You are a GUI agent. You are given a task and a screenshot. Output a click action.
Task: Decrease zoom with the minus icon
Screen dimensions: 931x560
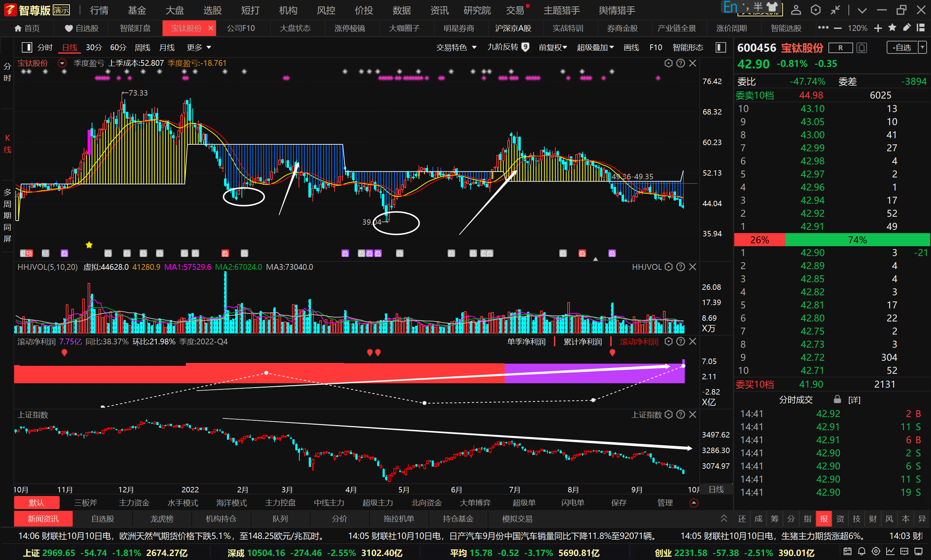838,28
